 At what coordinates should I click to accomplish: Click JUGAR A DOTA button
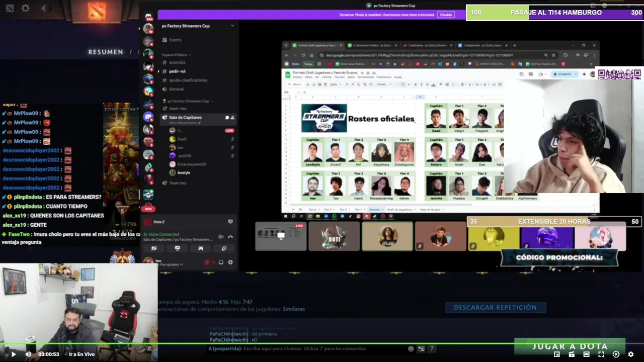(x=570, y=346)
